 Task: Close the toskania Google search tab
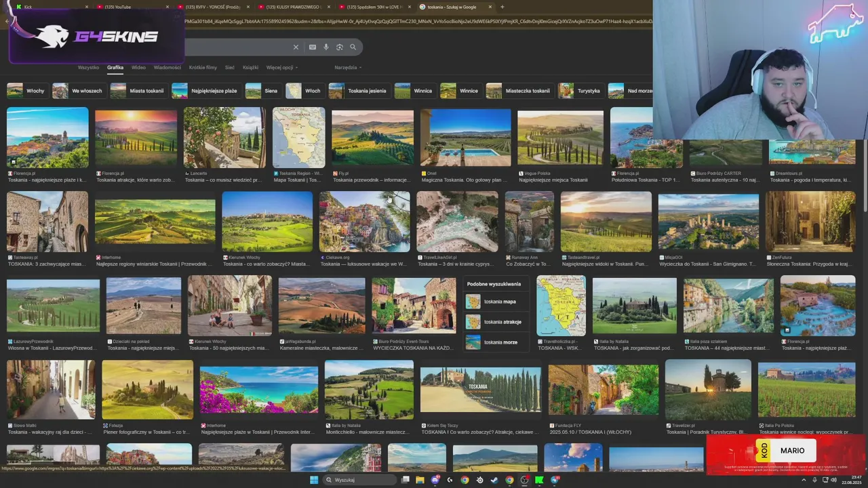[x=490, y=7]
